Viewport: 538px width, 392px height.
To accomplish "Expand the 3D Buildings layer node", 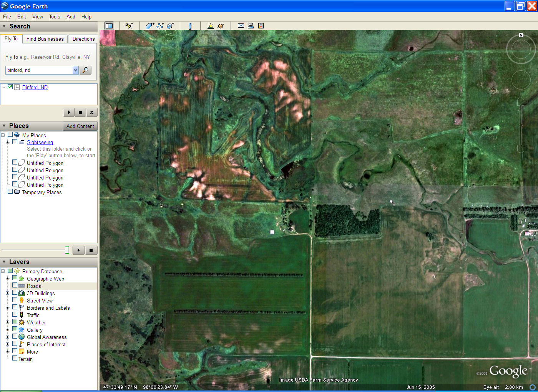I will (7, 293).
